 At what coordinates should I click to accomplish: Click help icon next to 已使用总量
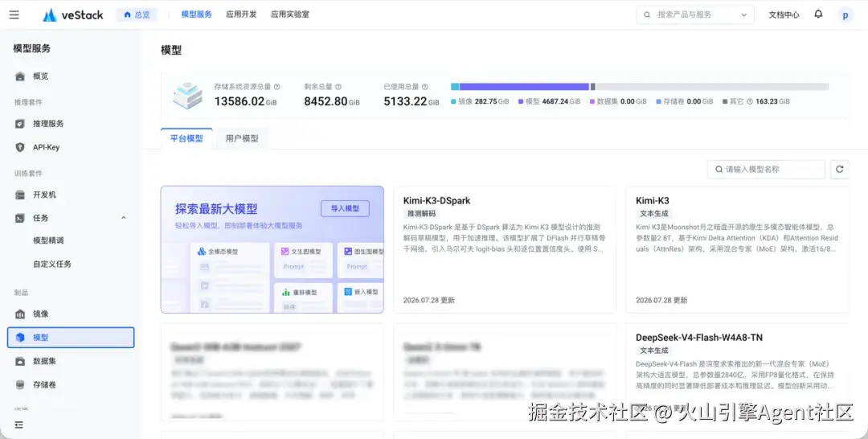(424, 87)
